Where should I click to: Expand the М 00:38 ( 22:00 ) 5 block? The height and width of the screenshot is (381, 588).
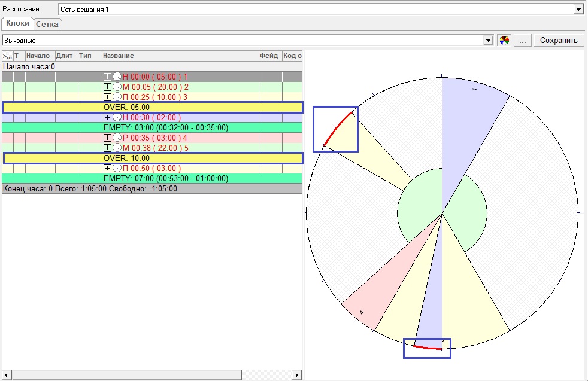click(107, 148)
